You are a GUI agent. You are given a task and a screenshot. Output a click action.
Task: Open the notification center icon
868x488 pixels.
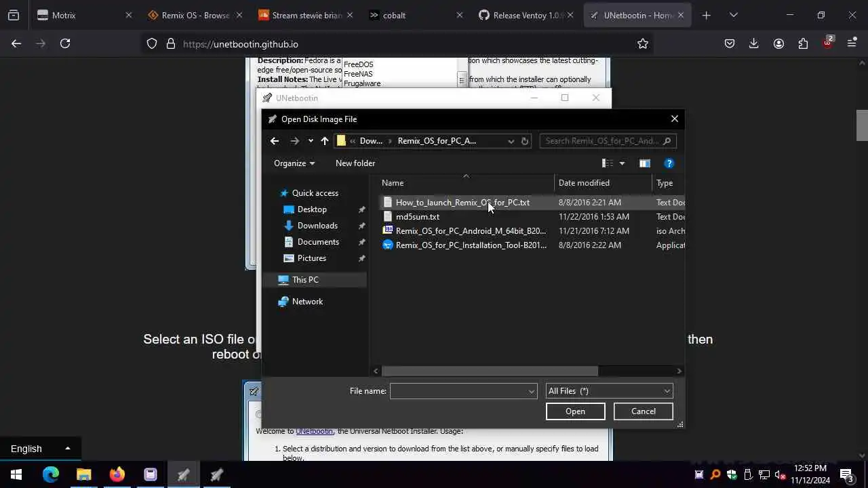click(846, 474)
